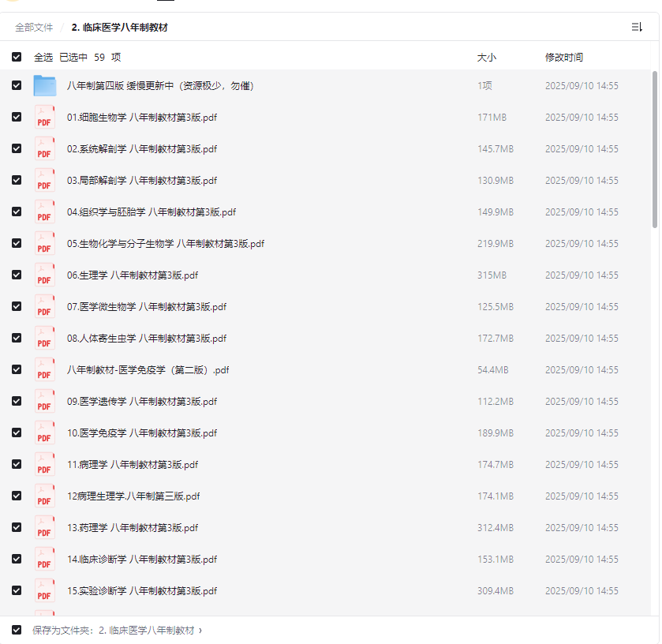The height and width of the screenshot is (644, 662).
Task: Click PDF icon of 13.药理学
Action: pos(45,527)
